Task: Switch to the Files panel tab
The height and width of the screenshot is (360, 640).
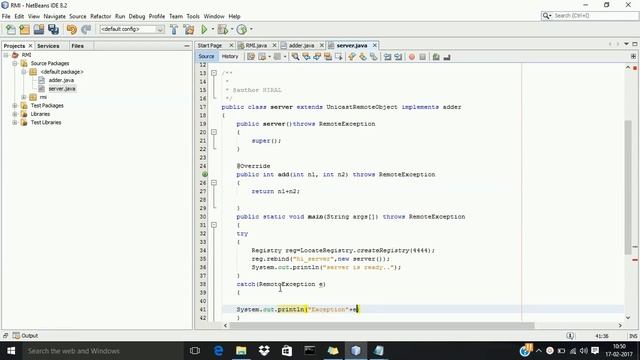Action: tap(78, 46)
